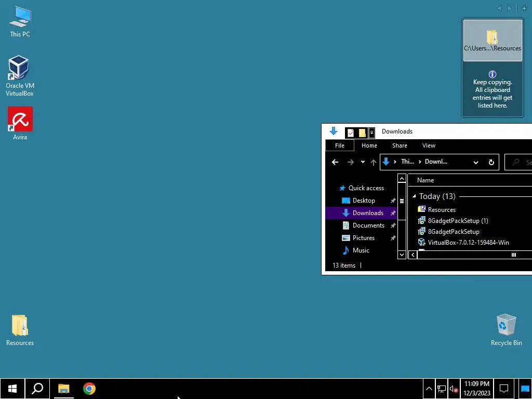Image resolution: width=532 pixels, height=399 pixels.
Task: Click the 'Downl...' breadcrumb in the address bar
Action: tap(436, 162)
